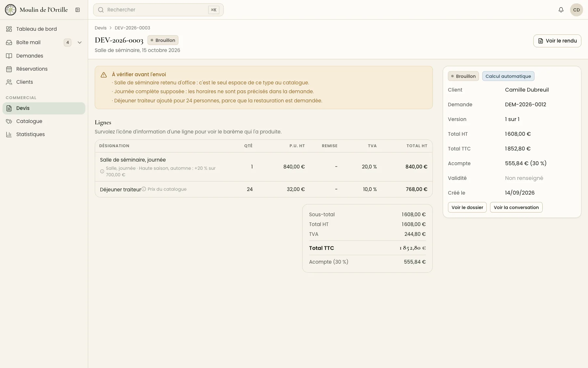
Task: Go to Demandes in the sidebar
Action: 44,56
